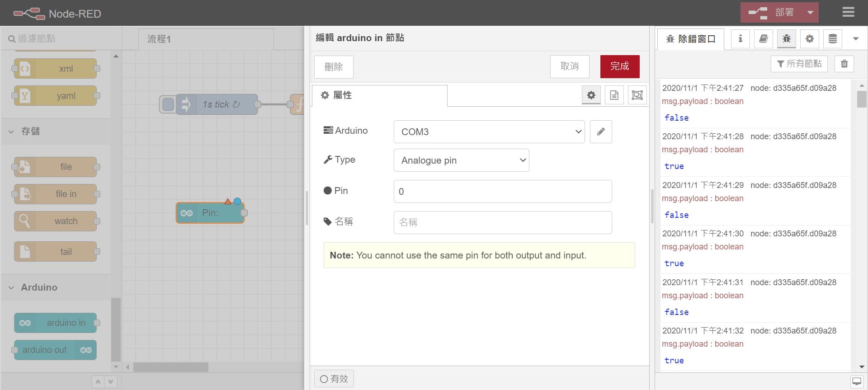Click the palette scrollbar up arrow
Image resolution: width=868 pixels, height=390 pixels.
coord(116,56)
